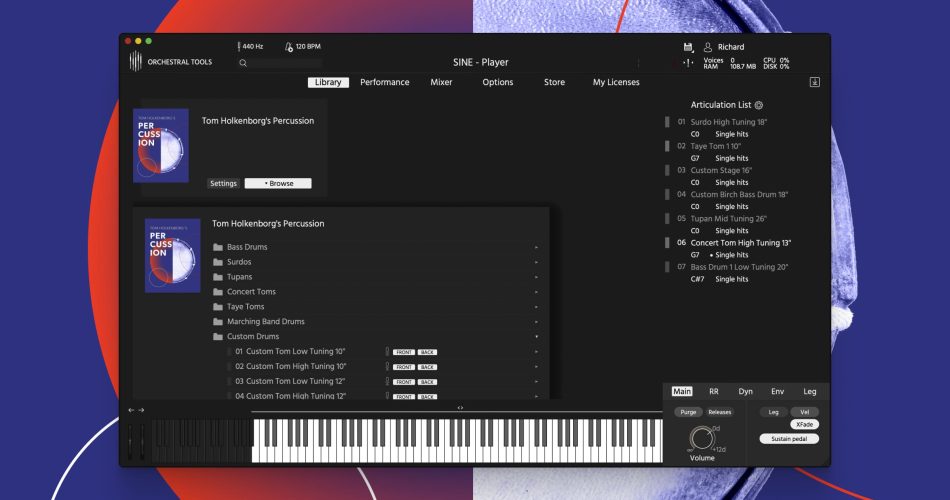This screenshot has height=500, width=950.
Task: Open the Richard user account icon
Action: tap(707, 47)
